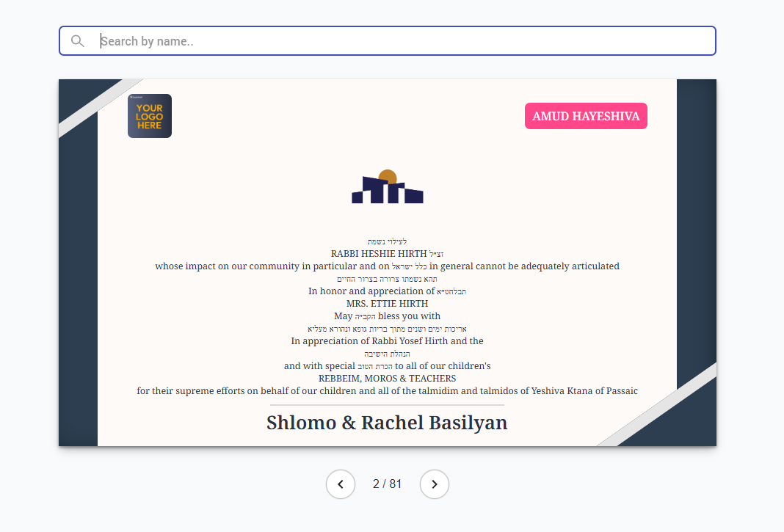Click In appreciation of Rabbi Yosef Hirth line
This screenshot has height=532, width=784.
pos(387,341)
